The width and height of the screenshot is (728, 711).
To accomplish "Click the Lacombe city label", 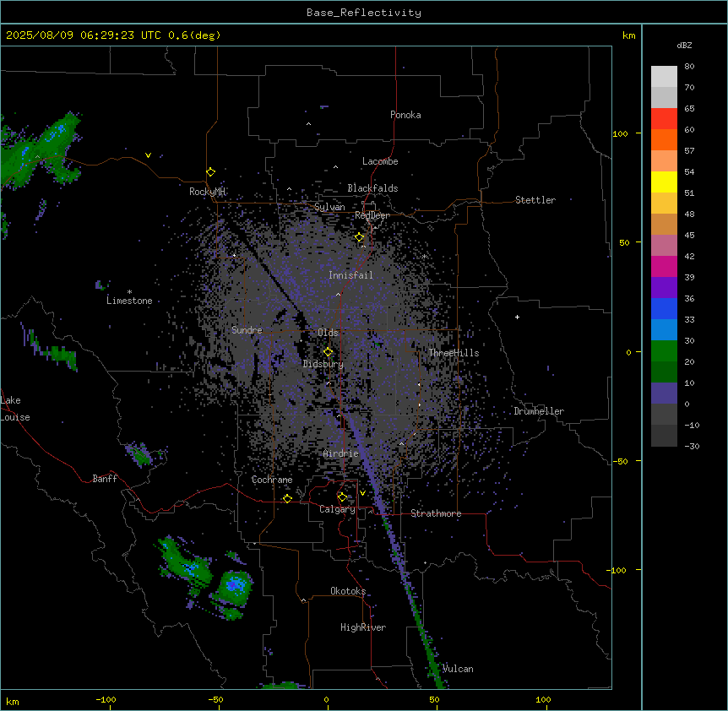I will point(380,161).
